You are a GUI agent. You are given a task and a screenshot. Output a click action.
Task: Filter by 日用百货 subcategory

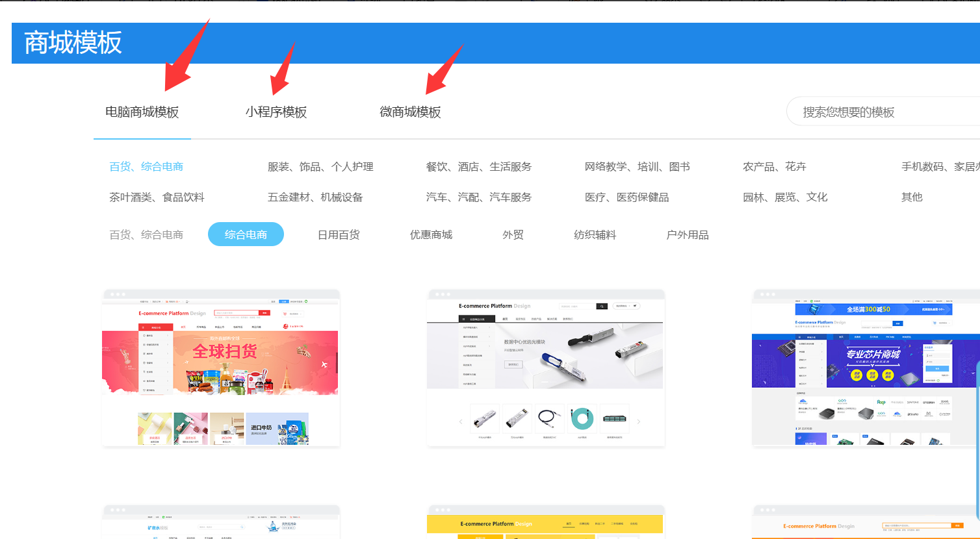click(339, 235)
